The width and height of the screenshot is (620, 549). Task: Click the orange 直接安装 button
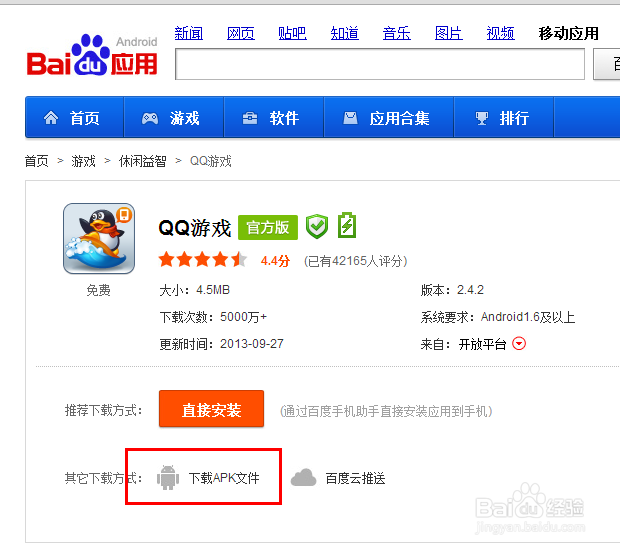point(212,409)
